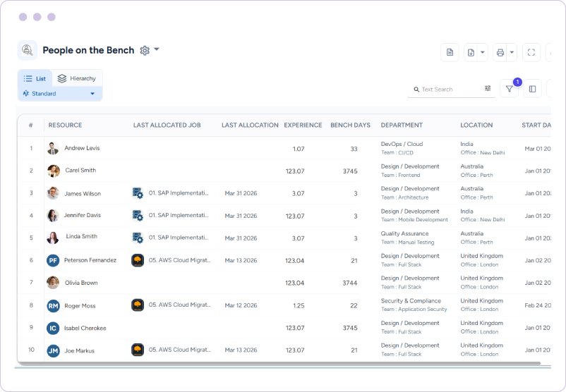Image resolution: width=566 pixels, height=392 pixels.
Task: Click AWS Cloud Migration job in Roger Moss row
Action: (180, 305)
